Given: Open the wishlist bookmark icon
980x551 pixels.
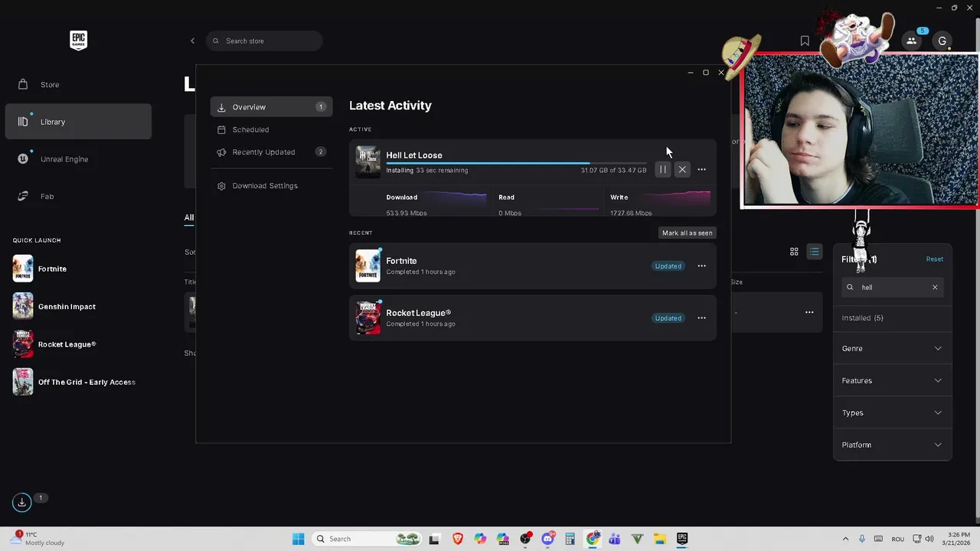Looking at the screenshot, I should [805, 41].
